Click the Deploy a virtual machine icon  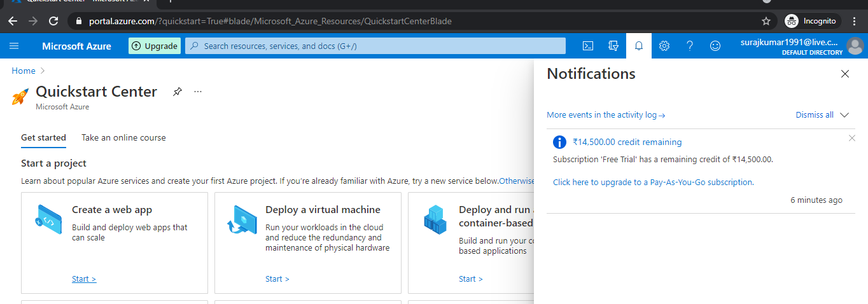point(242,219)
